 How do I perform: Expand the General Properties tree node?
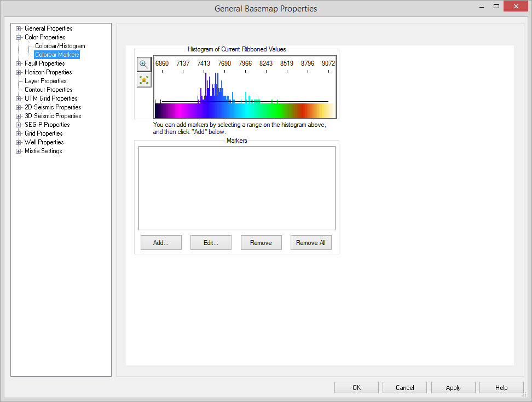pos(18,28)
